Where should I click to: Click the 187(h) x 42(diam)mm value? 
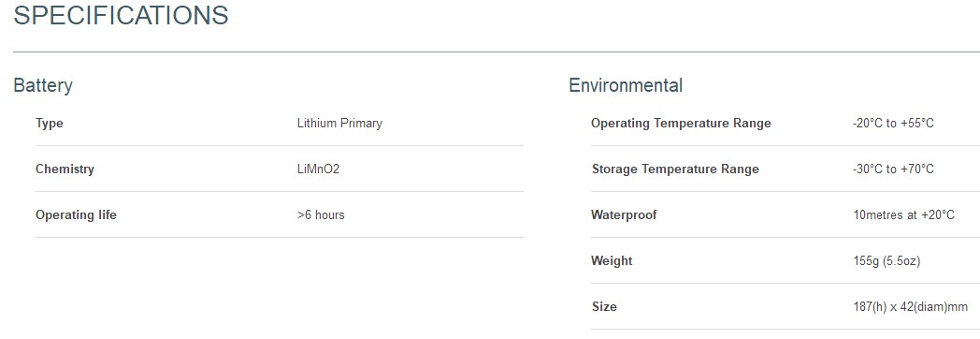click(910, 307)
